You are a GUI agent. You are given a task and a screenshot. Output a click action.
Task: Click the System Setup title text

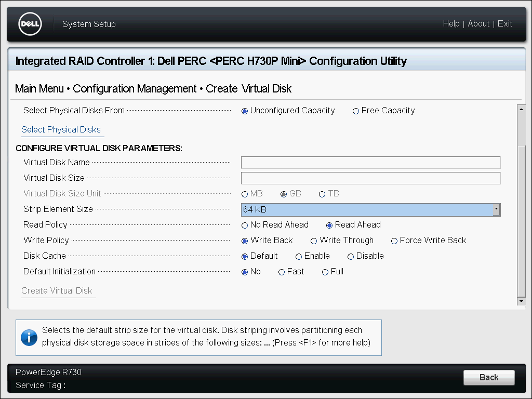pyautogui.click(x=89, y=24)
